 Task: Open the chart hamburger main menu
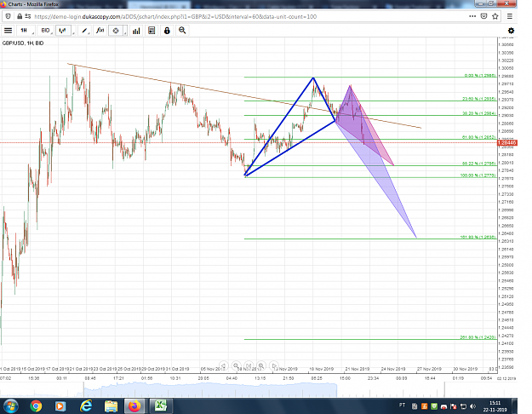point(9,31)
